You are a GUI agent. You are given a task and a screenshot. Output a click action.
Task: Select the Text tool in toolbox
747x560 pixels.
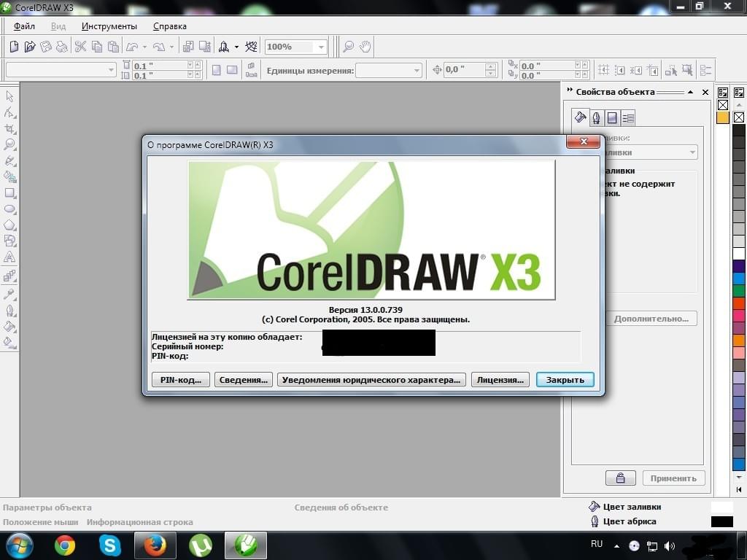(9, 257)
